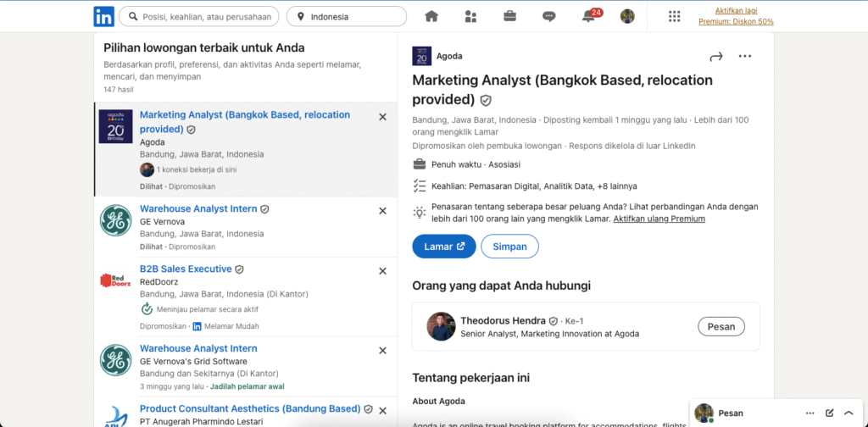Open the apps grid icon

click(x=674, y=17)
